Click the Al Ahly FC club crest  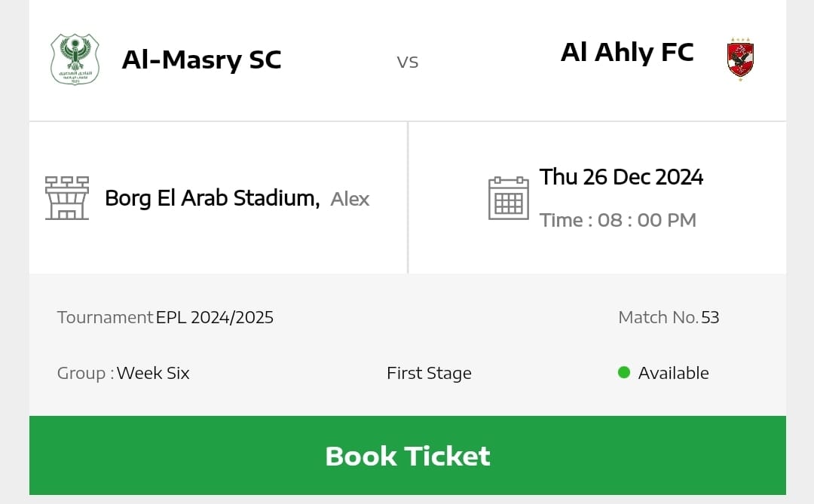point(740,59)
